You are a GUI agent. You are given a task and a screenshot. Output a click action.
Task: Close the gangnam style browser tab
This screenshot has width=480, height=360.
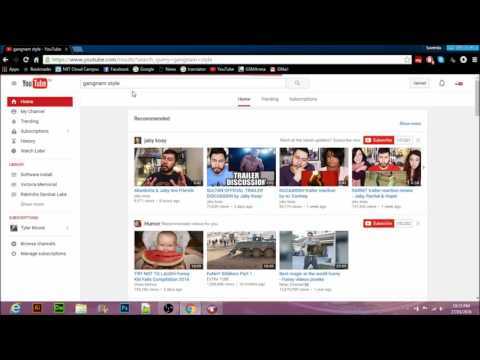click(x=66, y=49)
